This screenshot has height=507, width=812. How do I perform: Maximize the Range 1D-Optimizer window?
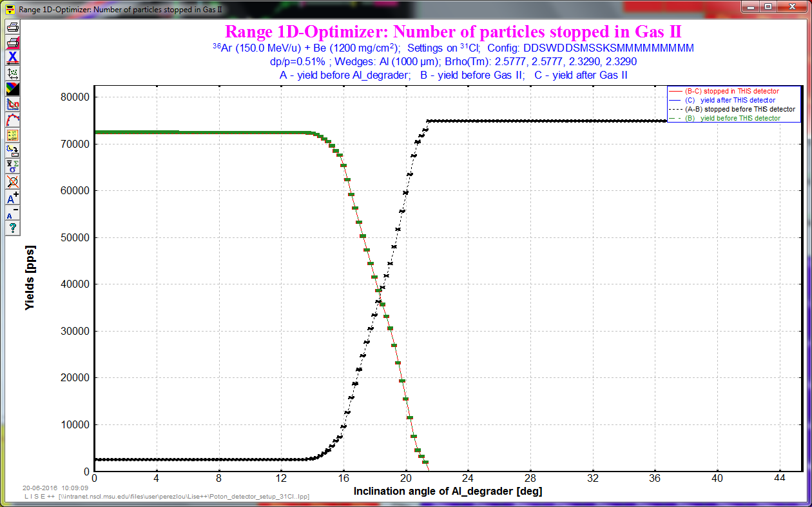[x=768, y=7]
